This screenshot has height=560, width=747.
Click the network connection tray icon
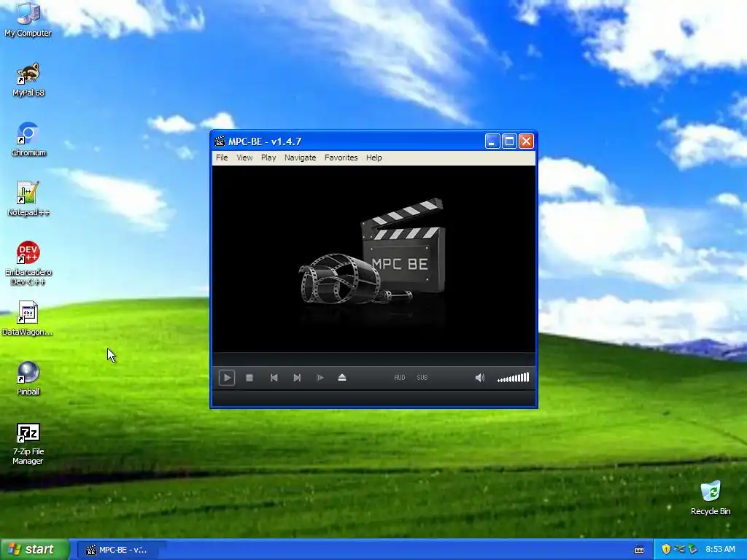coord(679,549)
